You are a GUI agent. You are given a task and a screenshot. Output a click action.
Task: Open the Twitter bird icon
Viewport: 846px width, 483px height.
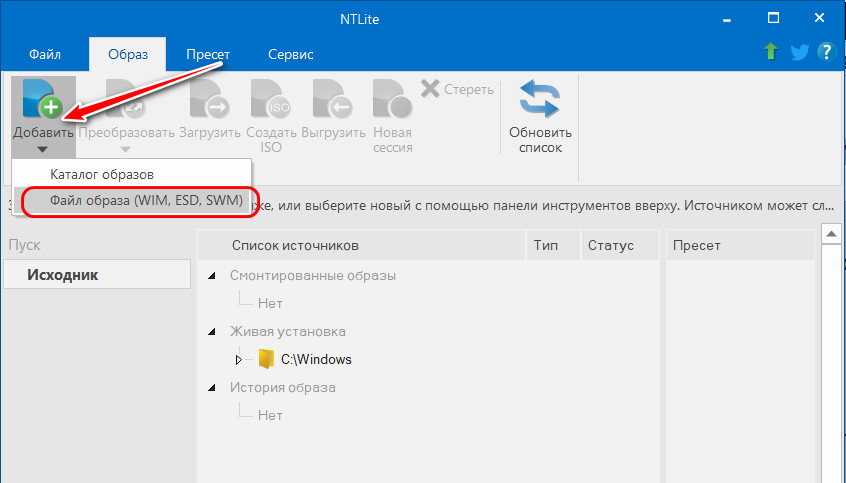[800, 52]
